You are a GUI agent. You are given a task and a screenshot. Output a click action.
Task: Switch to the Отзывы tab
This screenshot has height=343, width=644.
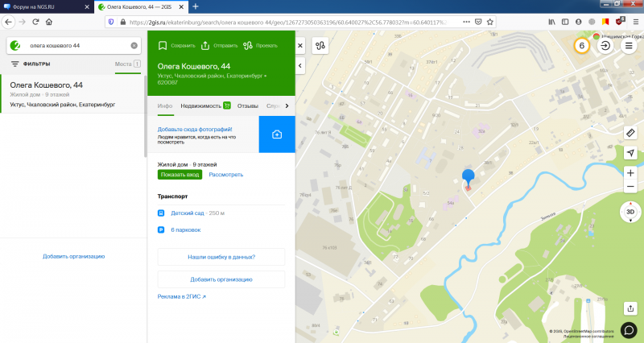coord(248,105)
